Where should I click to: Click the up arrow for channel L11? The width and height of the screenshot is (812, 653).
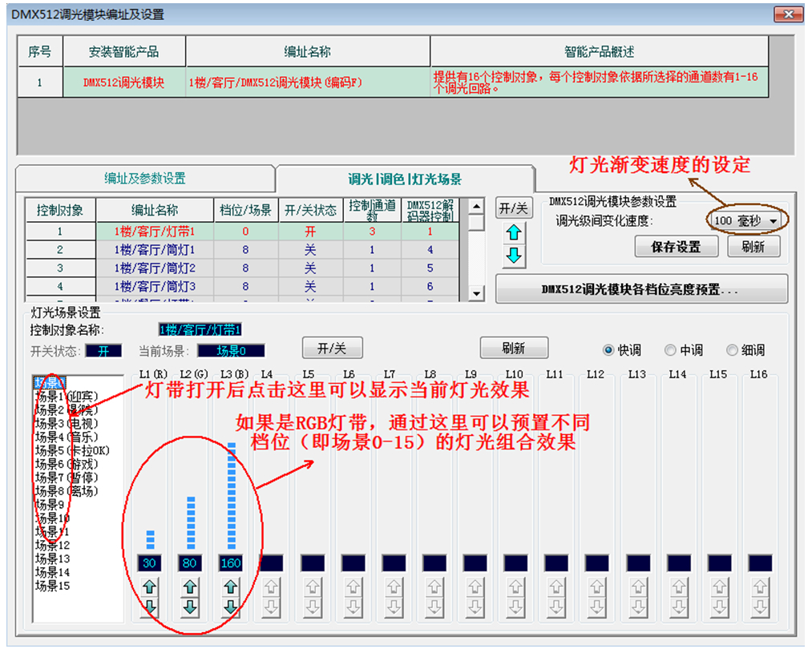point(556,587)
